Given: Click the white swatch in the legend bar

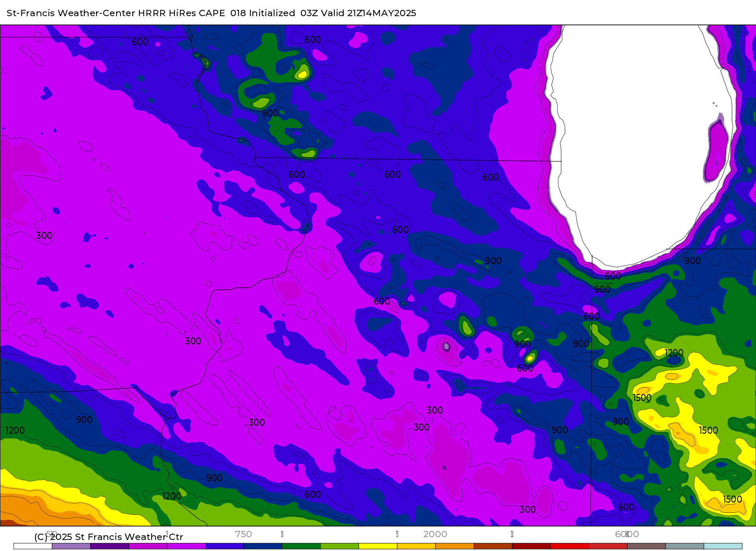Looking at the screenshot, I should pos(33,546).
